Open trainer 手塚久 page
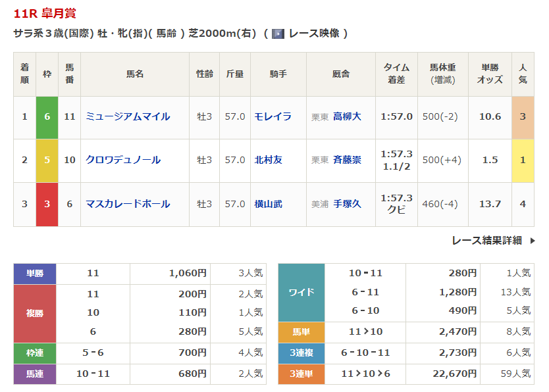549x392 pixels. (x=347, y=204)
